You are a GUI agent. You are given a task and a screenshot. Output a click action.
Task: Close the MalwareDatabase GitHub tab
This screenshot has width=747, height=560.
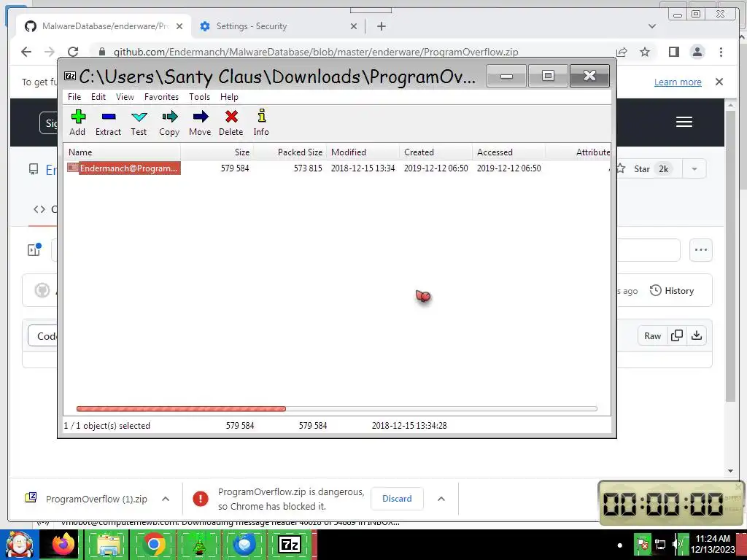pos(179,26)
